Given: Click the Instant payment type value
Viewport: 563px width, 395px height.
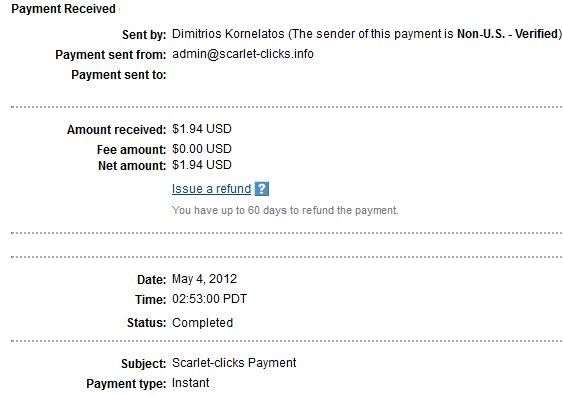Looking at the screenshot, I should pyautogui.click(x=191, y=383).
